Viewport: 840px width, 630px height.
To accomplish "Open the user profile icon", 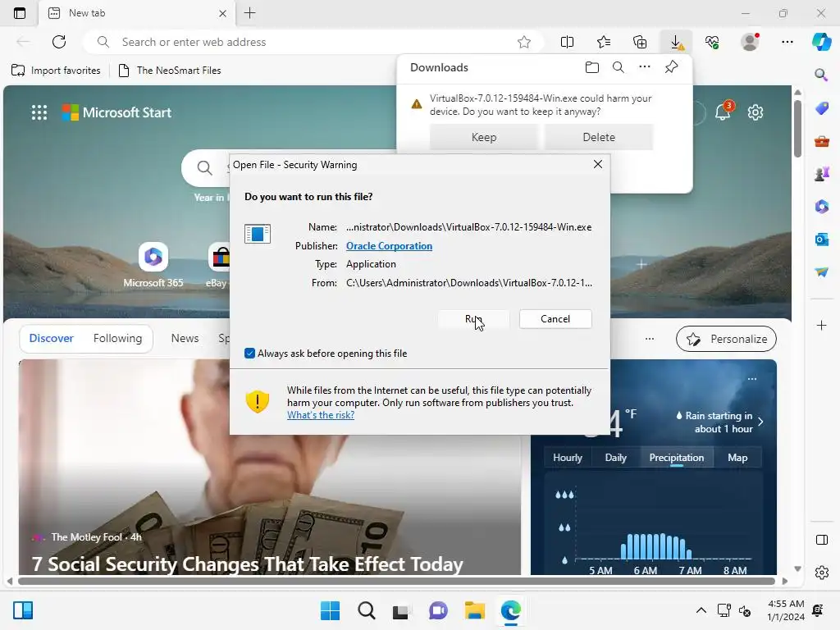I will [x=750, y=42].
